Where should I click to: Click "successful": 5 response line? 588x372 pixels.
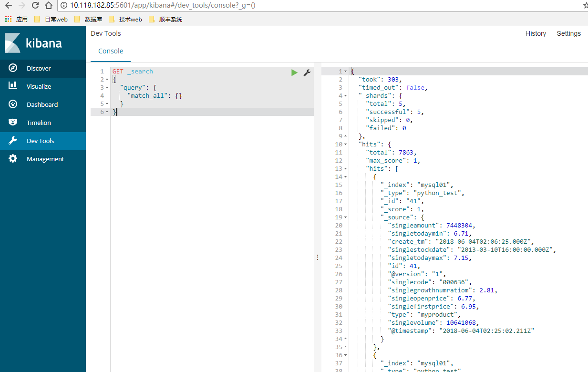point(395,112)
